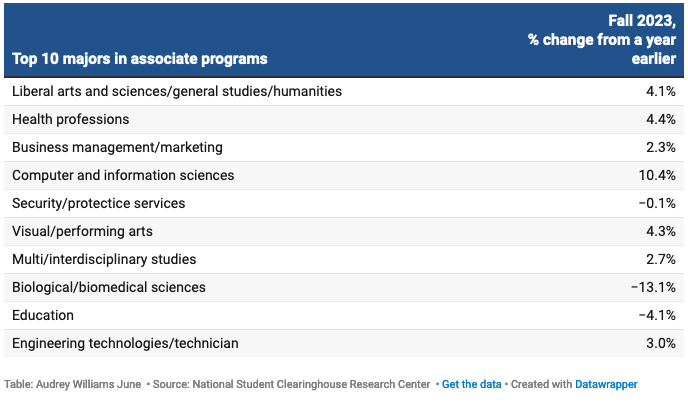
Task: Click the Visual/performing arts row
Action: 82,231
